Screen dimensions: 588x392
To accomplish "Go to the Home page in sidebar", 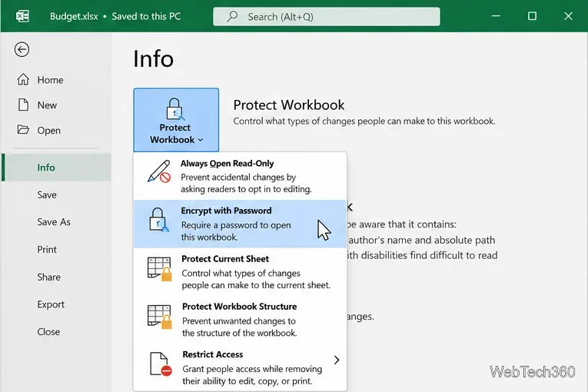I will (x=50, y=80).
